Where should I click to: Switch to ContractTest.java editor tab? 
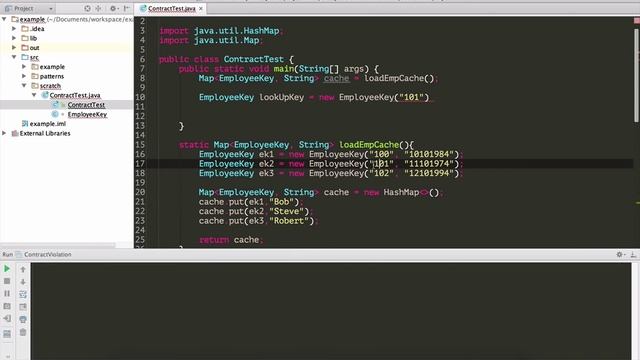(171, 8)
